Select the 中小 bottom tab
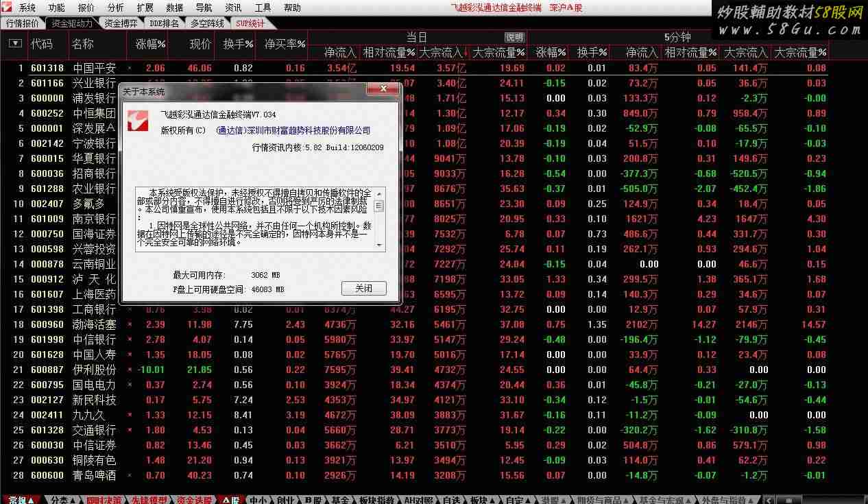Screen dimensions: 868x504 [258, 500]
